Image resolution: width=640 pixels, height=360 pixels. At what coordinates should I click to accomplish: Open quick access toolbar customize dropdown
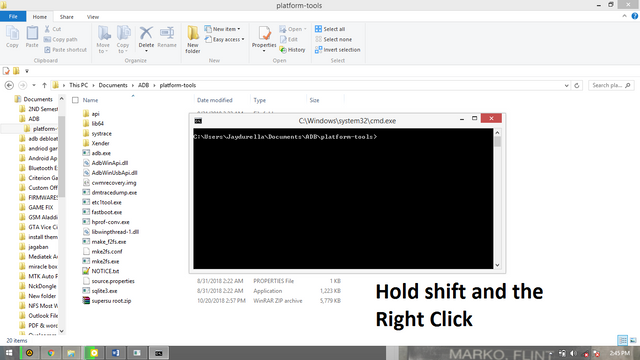(27, 71)
